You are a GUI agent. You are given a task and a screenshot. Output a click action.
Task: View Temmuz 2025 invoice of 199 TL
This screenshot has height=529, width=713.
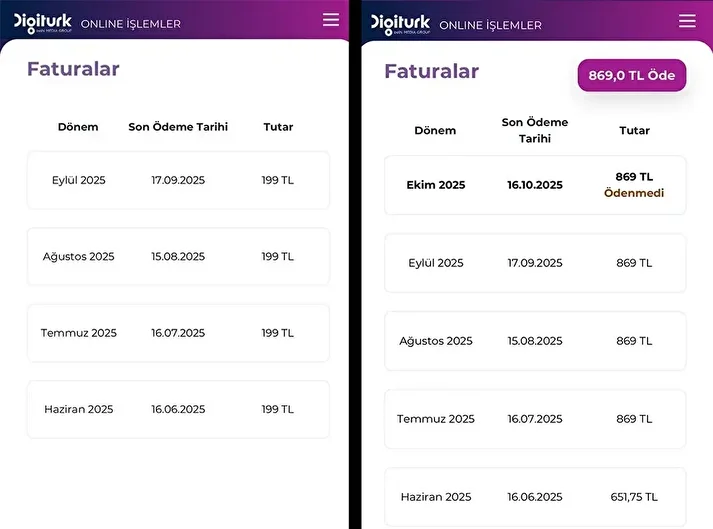point(178,333)
